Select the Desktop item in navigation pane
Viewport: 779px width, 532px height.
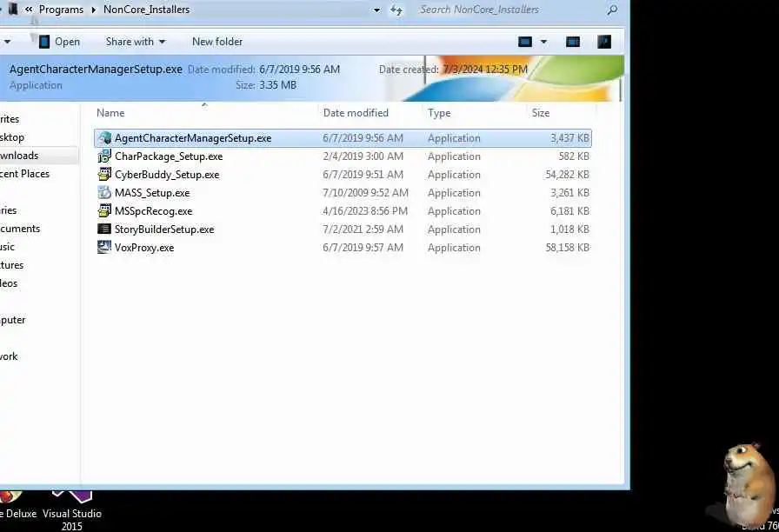(x=12, y=137)
